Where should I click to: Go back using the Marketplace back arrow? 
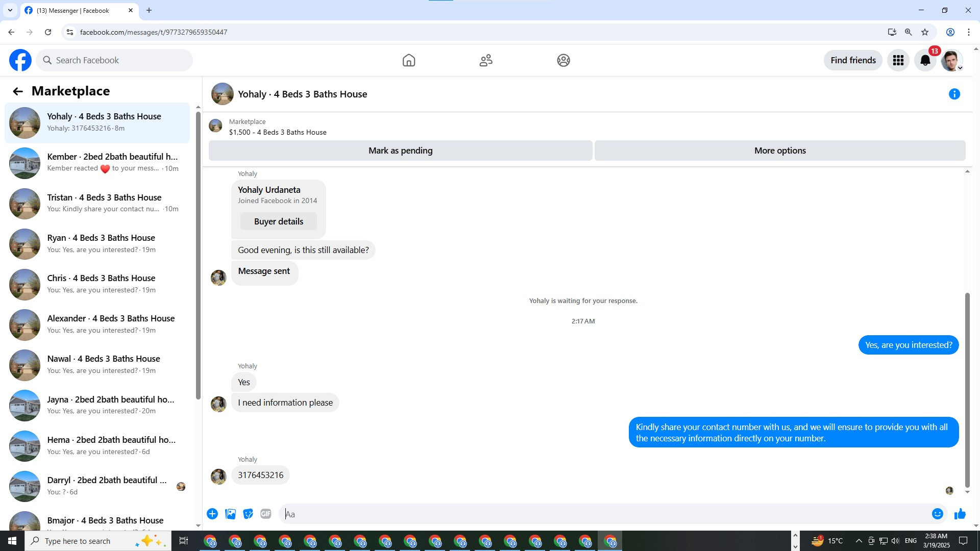click(x=18, y=91)
